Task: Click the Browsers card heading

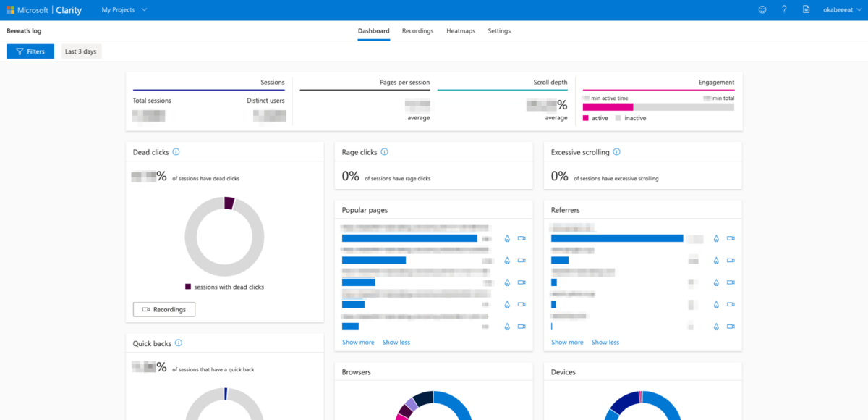Action: coord(357,372)
